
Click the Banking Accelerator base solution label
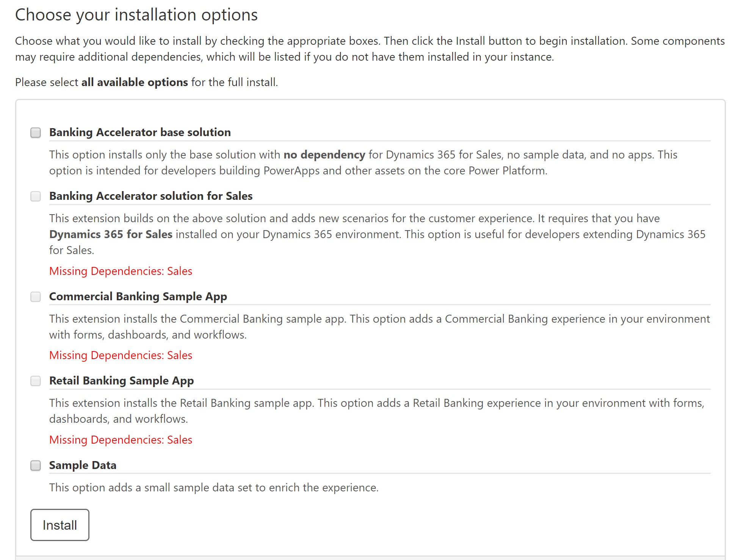[140, 132]
